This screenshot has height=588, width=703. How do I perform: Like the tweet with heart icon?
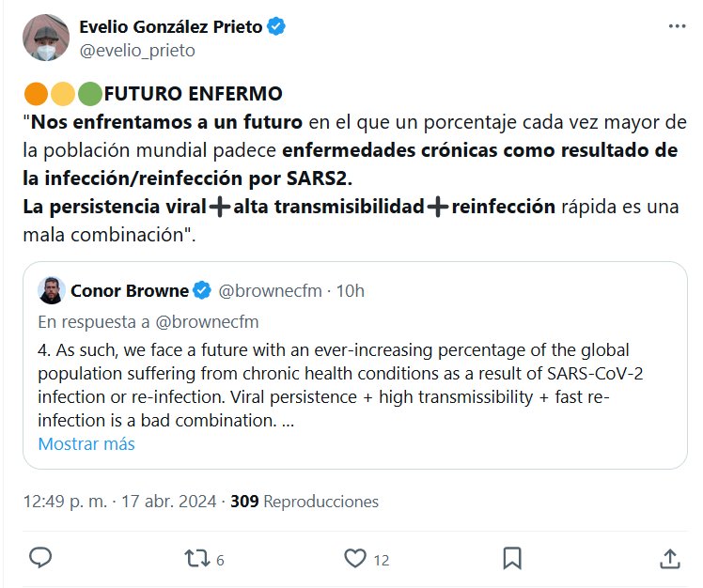(x=354, y=558)
